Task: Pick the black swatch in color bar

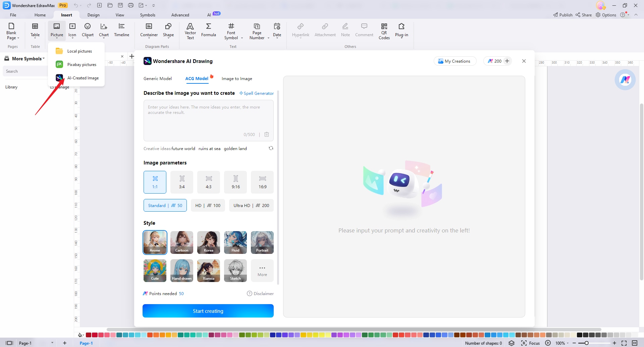Action: (579, 335)
